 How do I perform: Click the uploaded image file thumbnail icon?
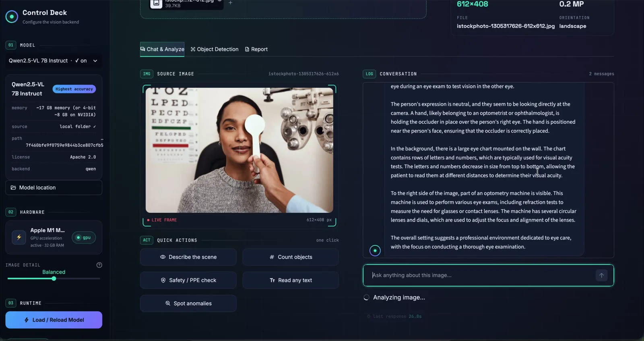click(x=156, y=3)
